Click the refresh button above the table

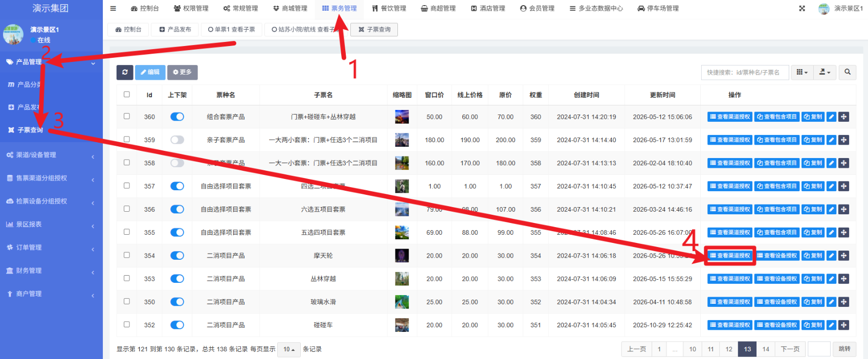point(125,72)
